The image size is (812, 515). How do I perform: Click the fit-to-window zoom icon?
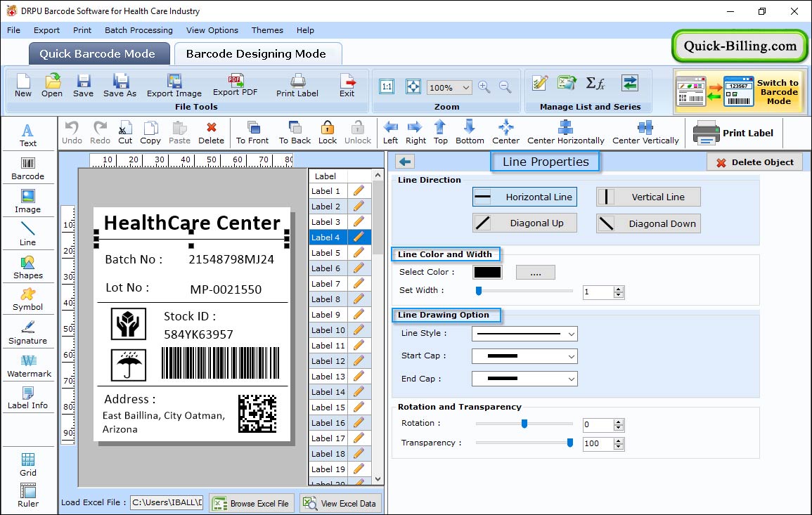(x=413, y=86)
